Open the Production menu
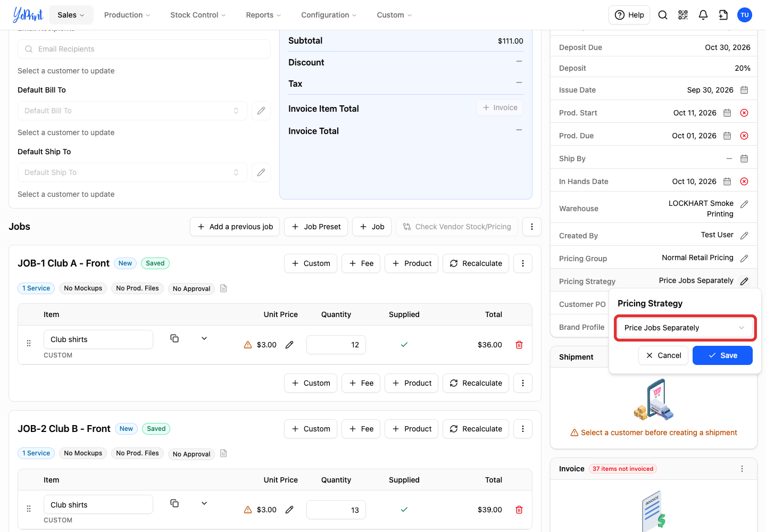Viewport: 766px width, 532px height. pyautogui.click(x=127, y=15)
